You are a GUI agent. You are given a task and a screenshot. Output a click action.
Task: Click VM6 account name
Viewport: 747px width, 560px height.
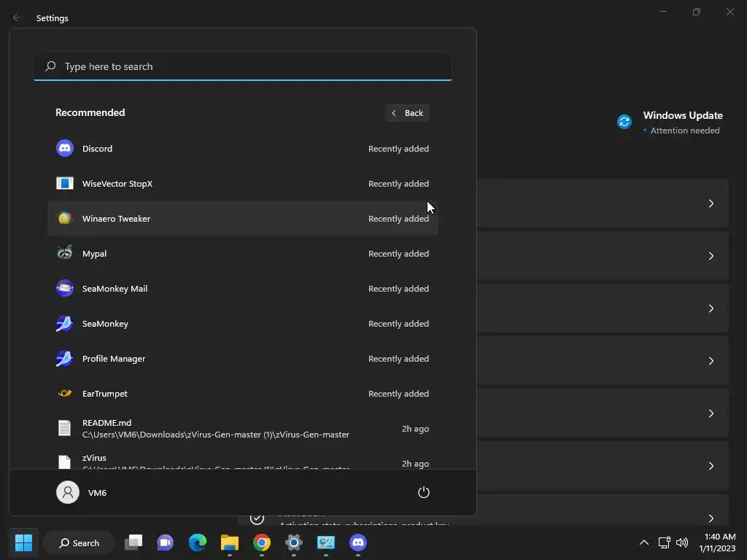97,493
